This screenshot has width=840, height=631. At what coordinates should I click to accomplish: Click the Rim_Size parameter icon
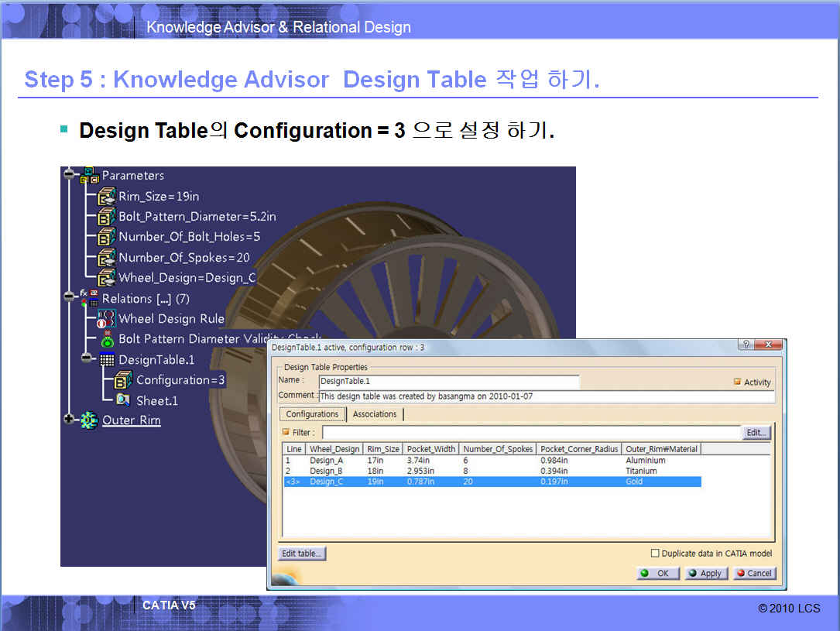coord(106,197)
